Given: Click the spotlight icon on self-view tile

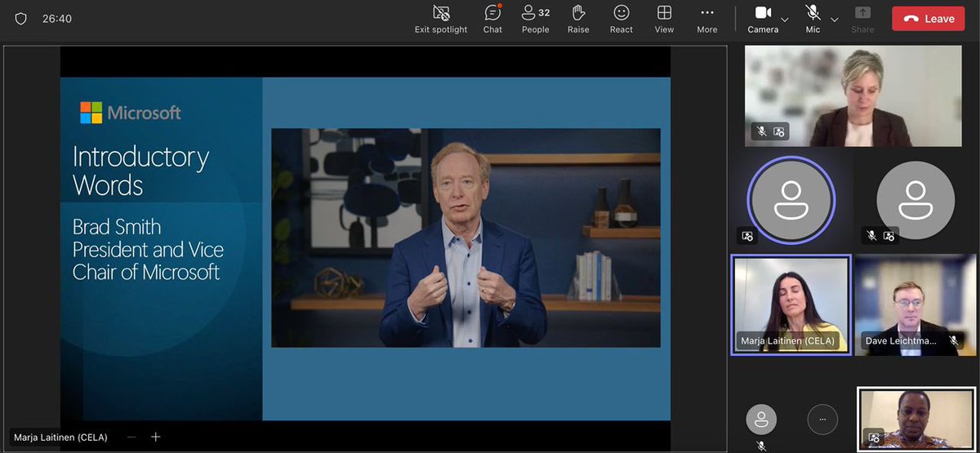Looking at the screenshot, I should pos(875,437).
